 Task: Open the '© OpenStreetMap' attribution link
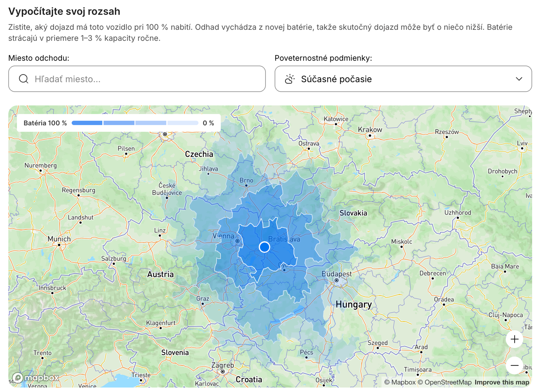[x=445, y=382]
